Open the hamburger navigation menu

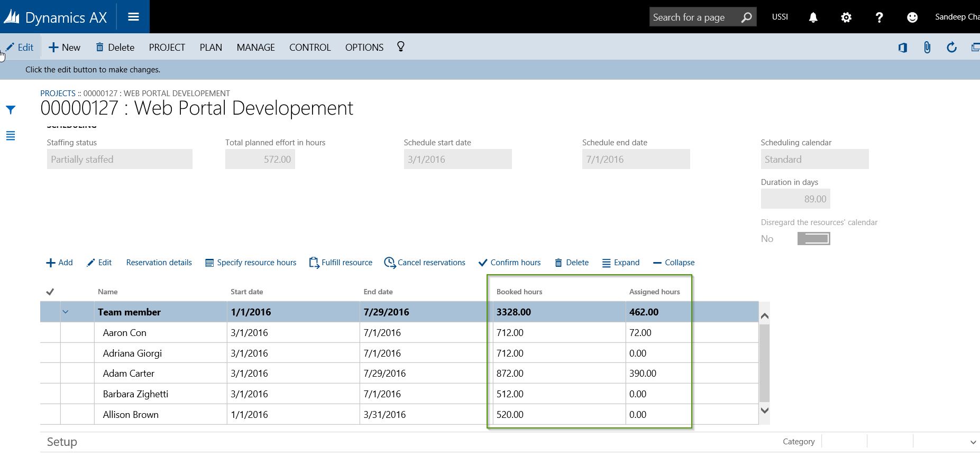click(x=133, y=17)
